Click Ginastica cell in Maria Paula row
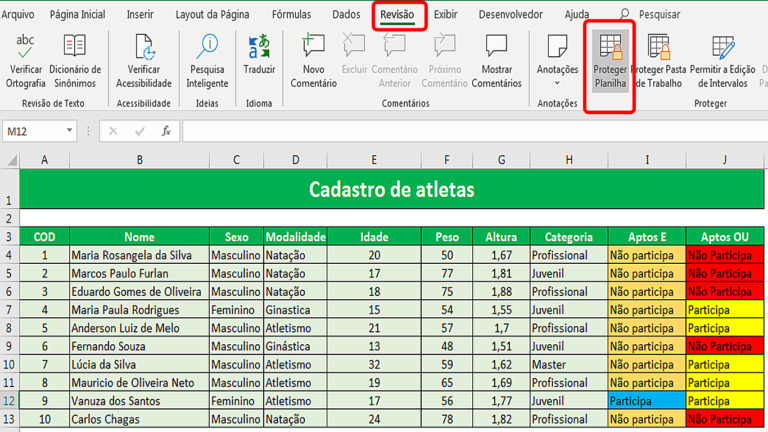The width and height of the screenshot is (768, 432). [x=295, y=310]
